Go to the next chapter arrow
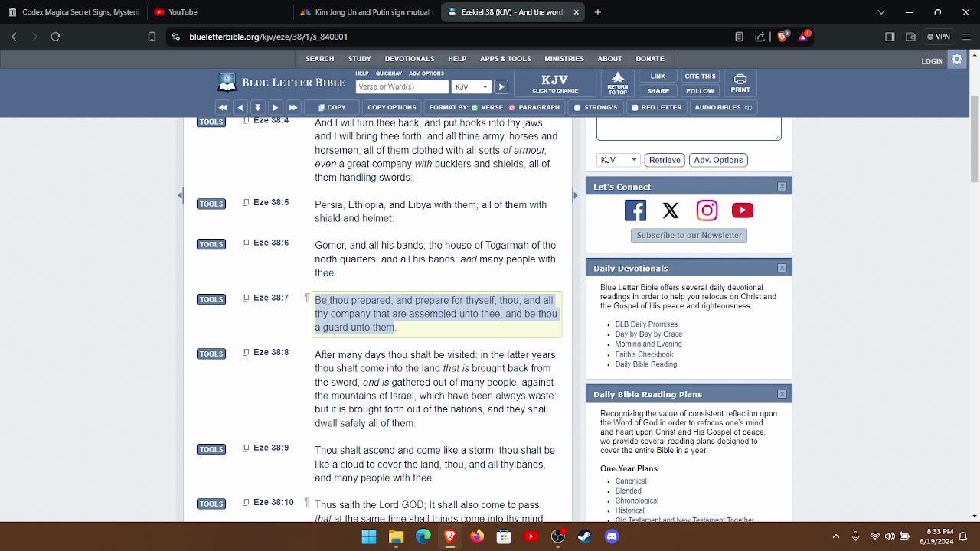This screenshot has width=980, height=551. [275, 108]
